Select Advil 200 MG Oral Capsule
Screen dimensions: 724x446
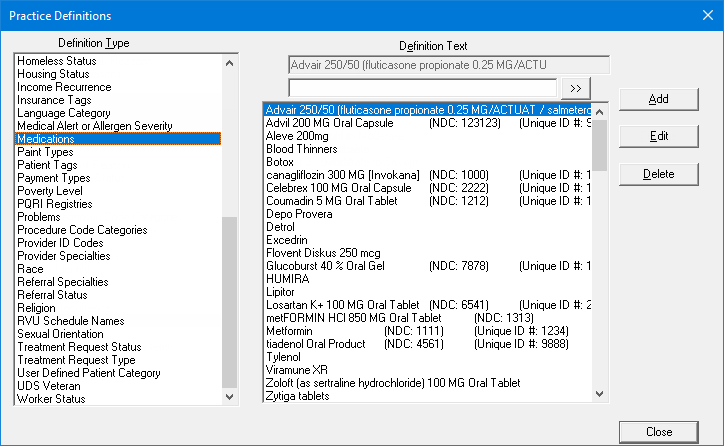tap(428, 123)
